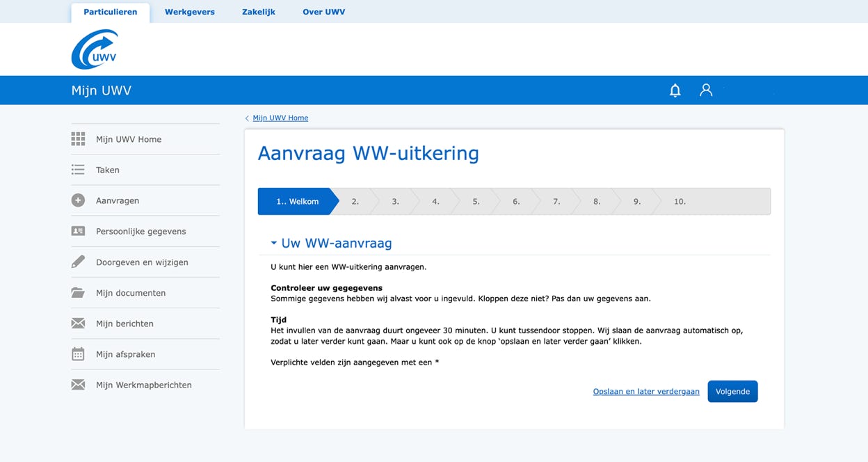Click the Mijn UWV header title
The width and height of the screenshot is (868, 462).
coord(102,90)
